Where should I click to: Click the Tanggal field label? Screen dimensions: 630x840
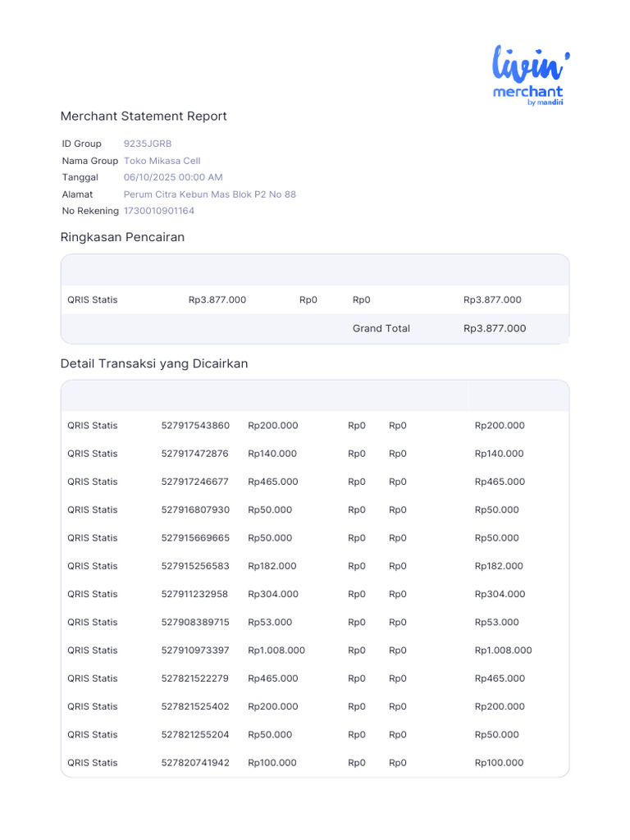click(80, 177)
